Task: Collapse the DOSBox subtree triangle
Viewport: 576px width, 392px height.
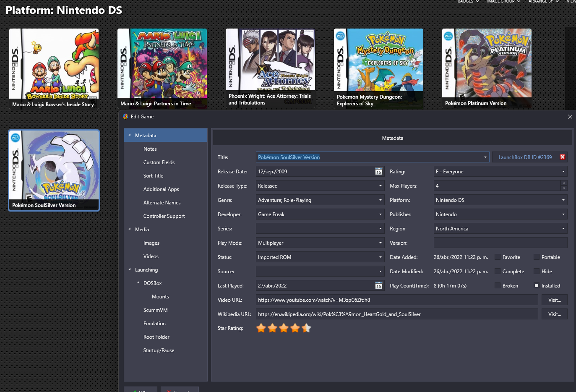Action: tap(138, 283)
